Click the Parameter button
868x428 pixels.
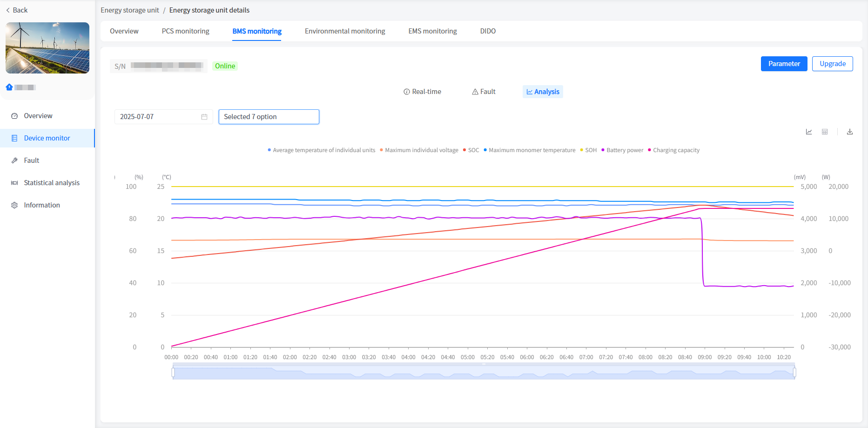pyautogui.click(x=784, y=64)
